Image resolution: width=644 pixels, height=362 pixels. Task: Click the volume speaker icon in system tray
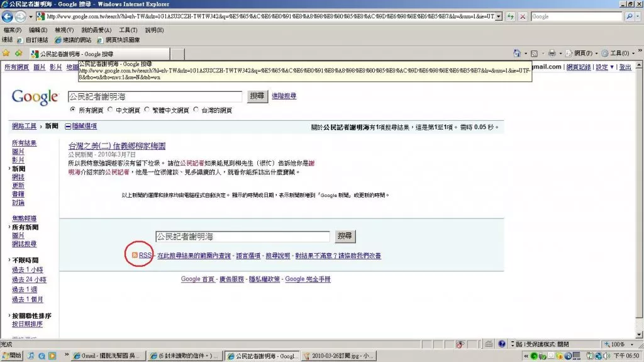(x=606, y=356)
